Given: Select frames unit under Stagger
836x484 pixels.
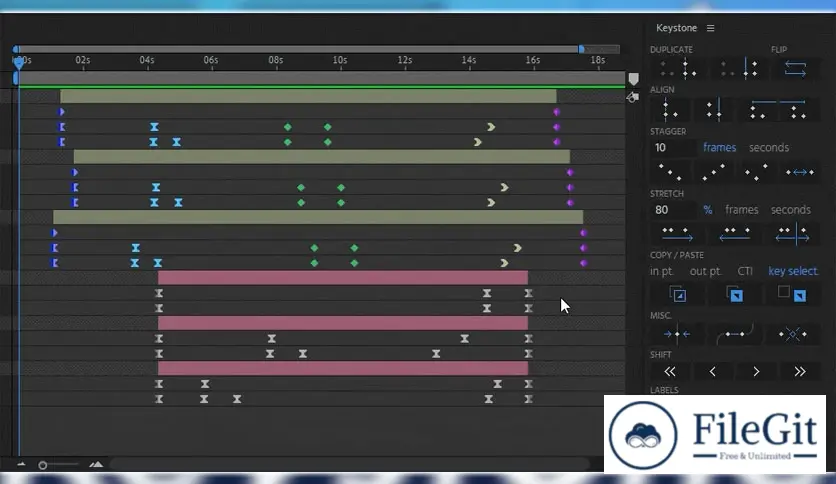Looking at the screenshot, I should 719,148.
